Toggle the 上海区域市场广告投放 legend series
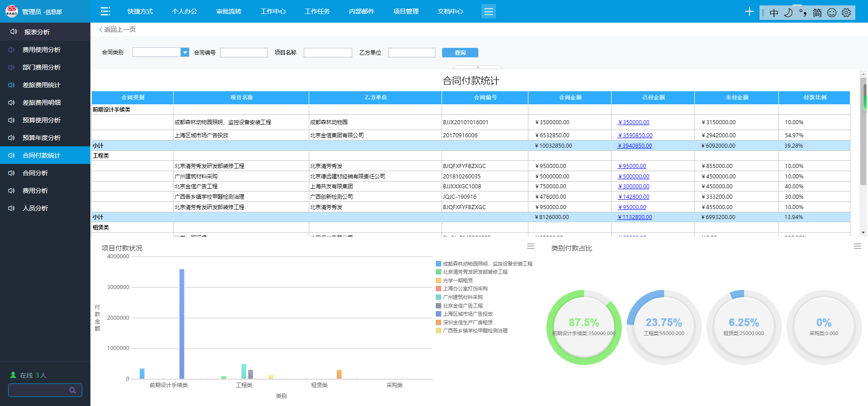Viewport: 868px width, 406px height. (x=467, y=314)
